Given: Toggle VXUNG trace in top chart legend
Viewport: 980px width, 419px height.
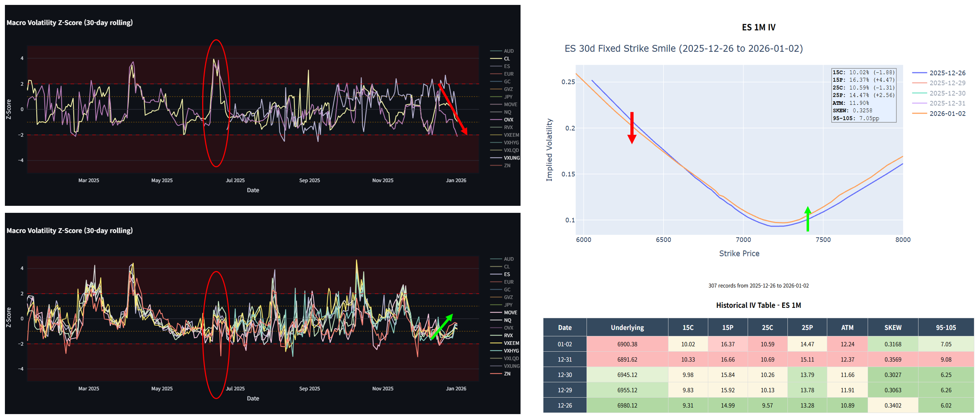Looking at the screenshot, I should click(x=505, y=158).
